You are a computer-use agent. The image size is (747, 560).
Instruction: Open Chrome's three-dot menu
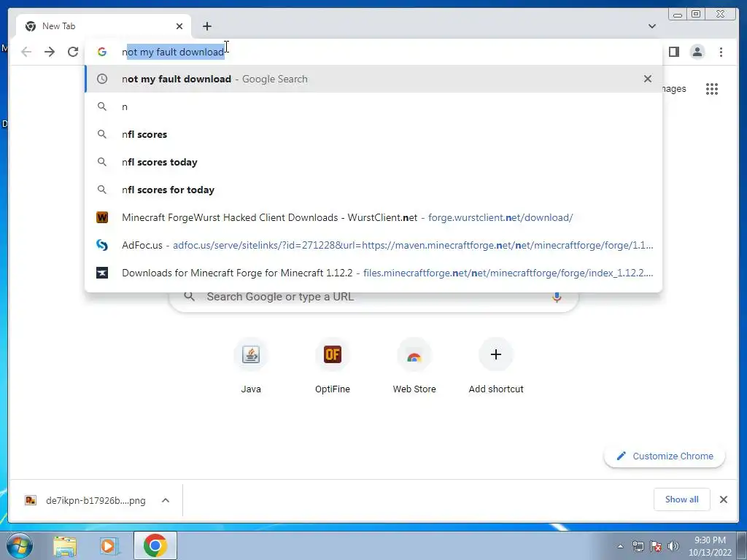(x=721, y=52)
